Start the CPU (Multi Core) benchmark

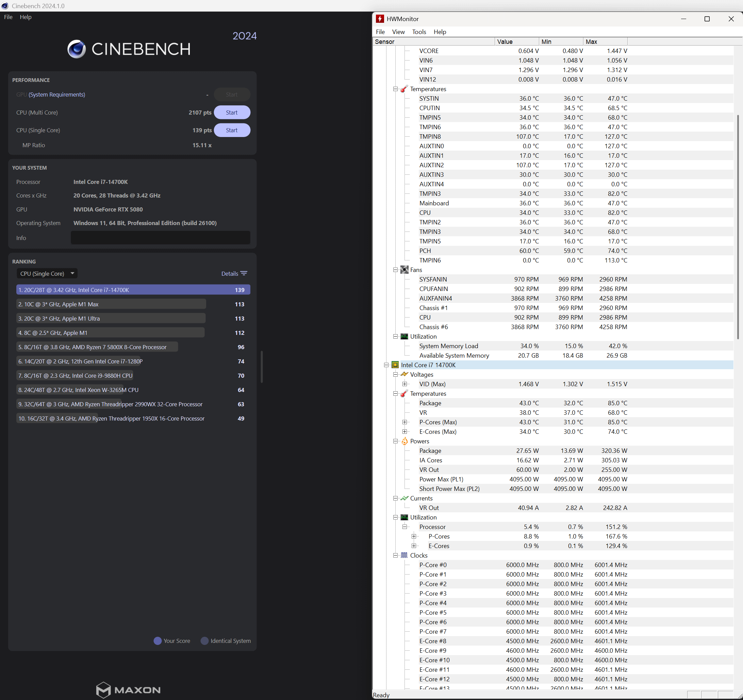[x=232, y=113]
